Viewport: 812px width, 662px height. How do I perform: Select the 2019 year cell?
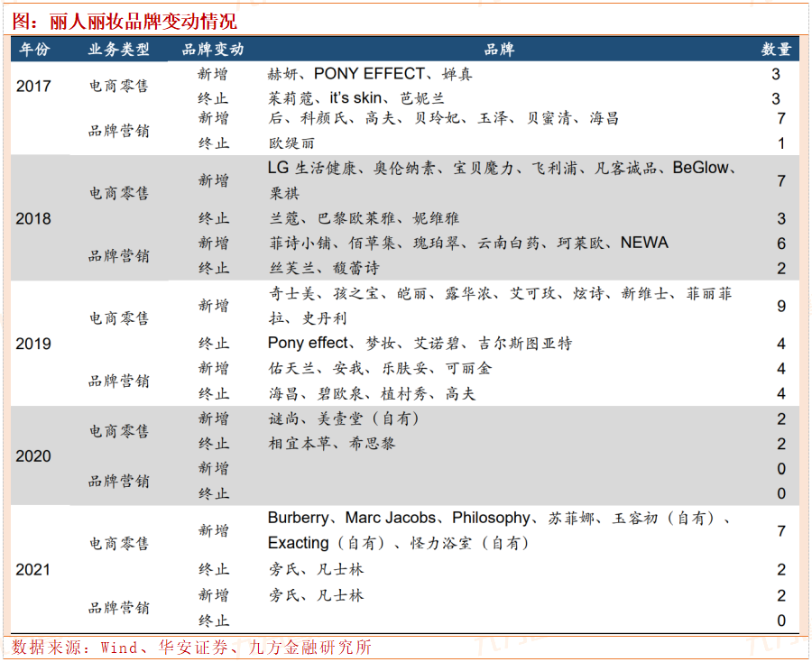coord(33,344)
